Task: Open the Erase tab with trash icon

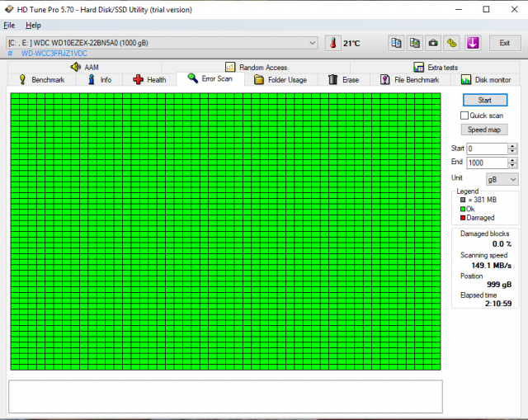Action: 343,80
